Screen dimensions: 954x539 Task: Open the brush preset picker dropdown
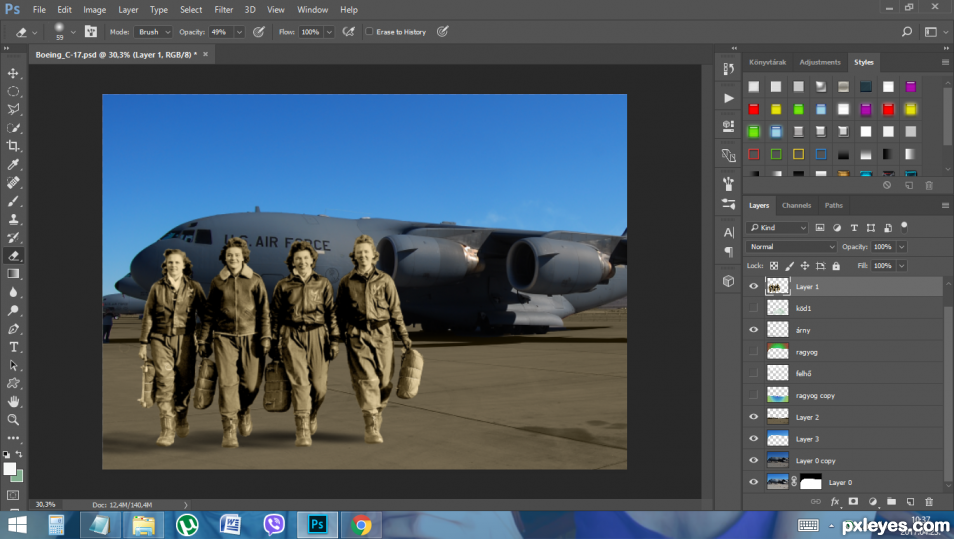tap(73, 32)
